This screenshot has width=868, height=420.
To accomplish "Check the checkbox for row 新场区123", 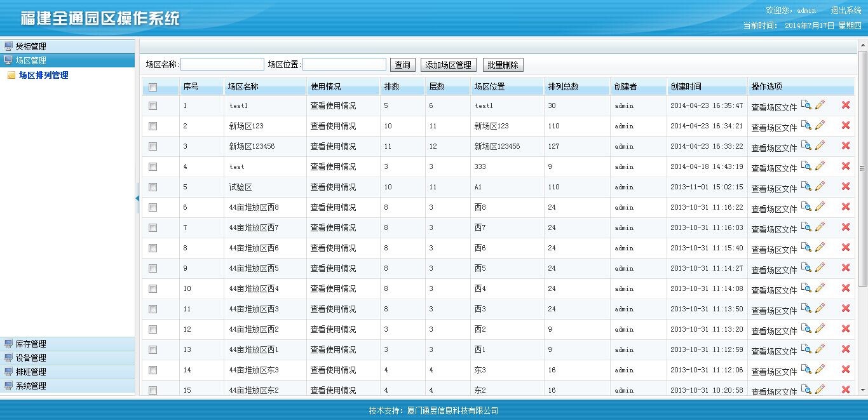I will pyautogui.click(x=153, y=126).
